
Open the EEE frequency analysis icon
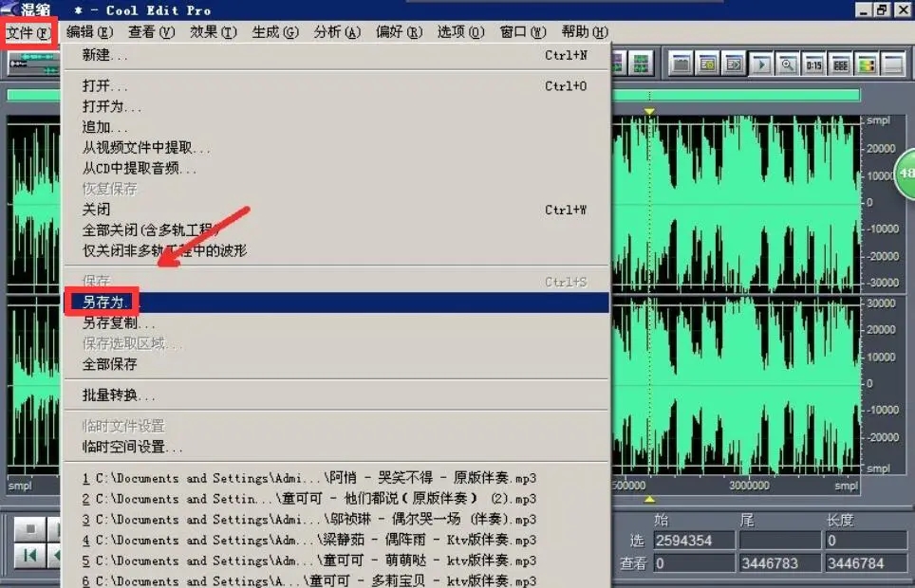tap(838, 64)
